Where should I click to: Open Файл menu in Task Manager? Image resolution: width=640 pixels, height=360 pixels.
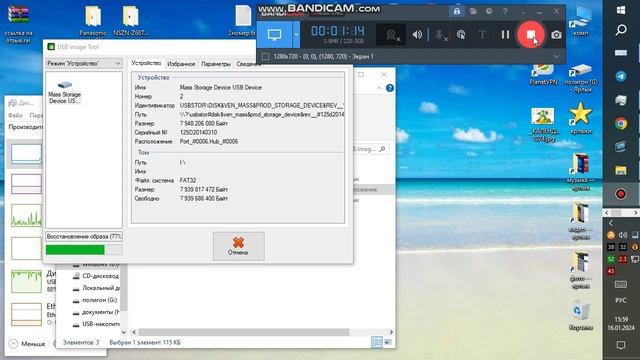tap(15, 116)
